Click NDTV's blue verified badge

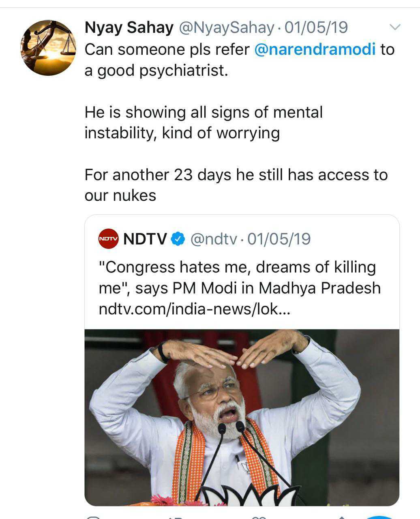[x=178, y=239]
